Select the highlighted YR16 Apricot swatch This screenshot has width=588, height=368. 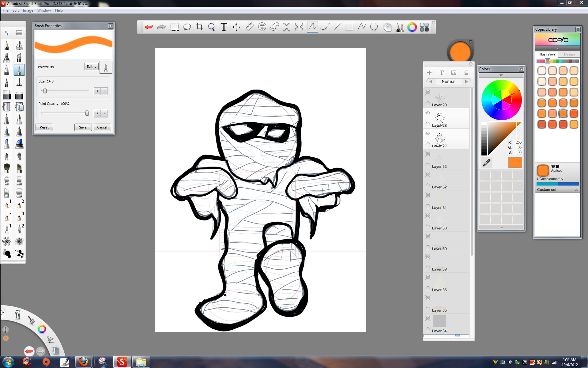(x=563, y=113)
